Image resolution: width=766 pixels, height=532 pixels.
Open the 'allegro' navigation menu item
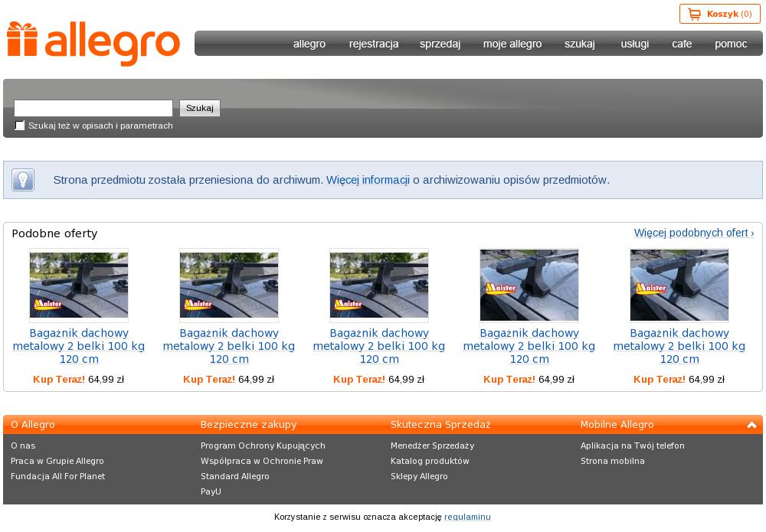tap(309, 44)
